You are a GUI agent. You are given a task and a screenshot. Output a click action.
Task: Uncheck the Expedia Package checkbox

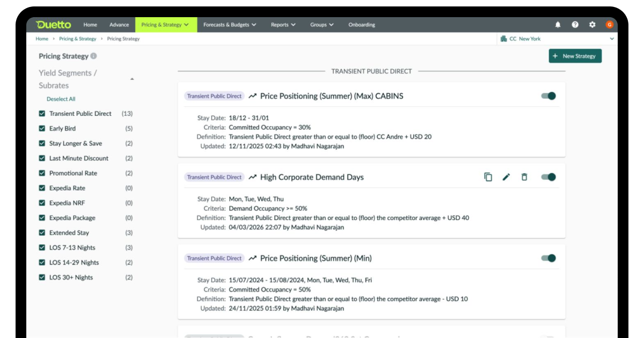coord(42,218)
